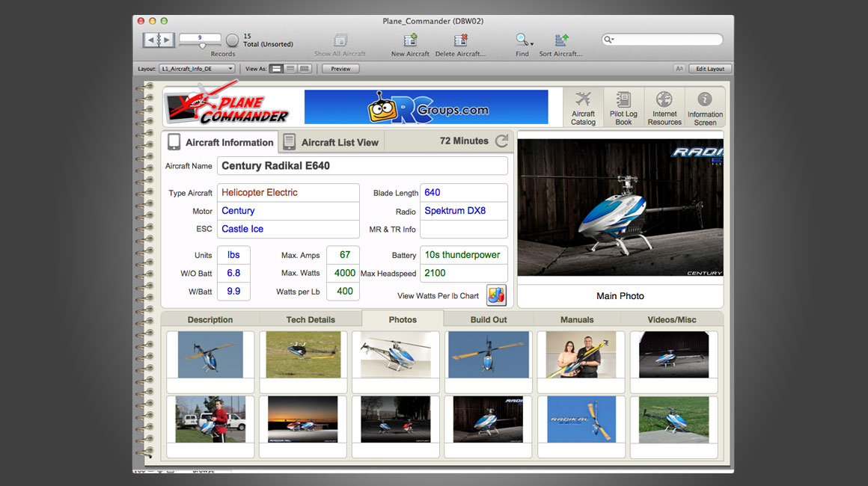Viewport: 868px width, 486px height.
Task: Switch to Form view
Action: pyautogui.click(x=276, y=69)
